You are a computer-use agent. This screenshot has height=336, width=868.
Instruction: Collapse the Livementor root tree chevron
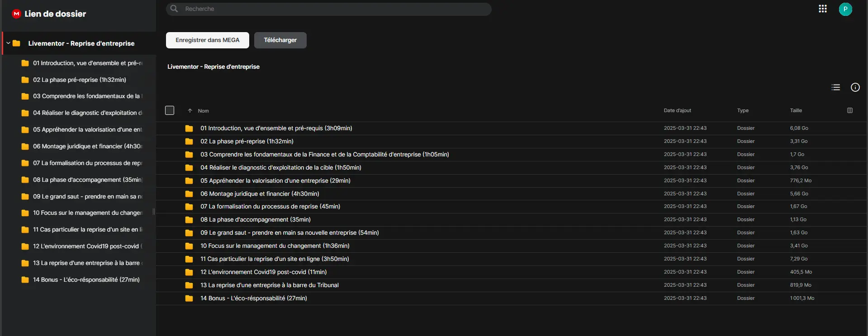[8, 43]
